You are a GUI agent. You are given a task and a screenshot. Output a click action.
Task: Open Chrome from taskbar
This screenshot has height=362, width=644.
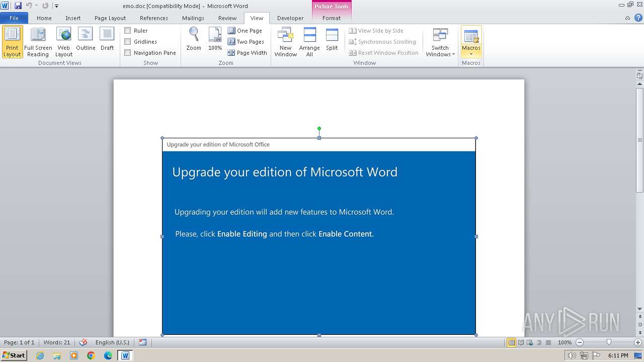pyautogui.click(x=91, y=355)
